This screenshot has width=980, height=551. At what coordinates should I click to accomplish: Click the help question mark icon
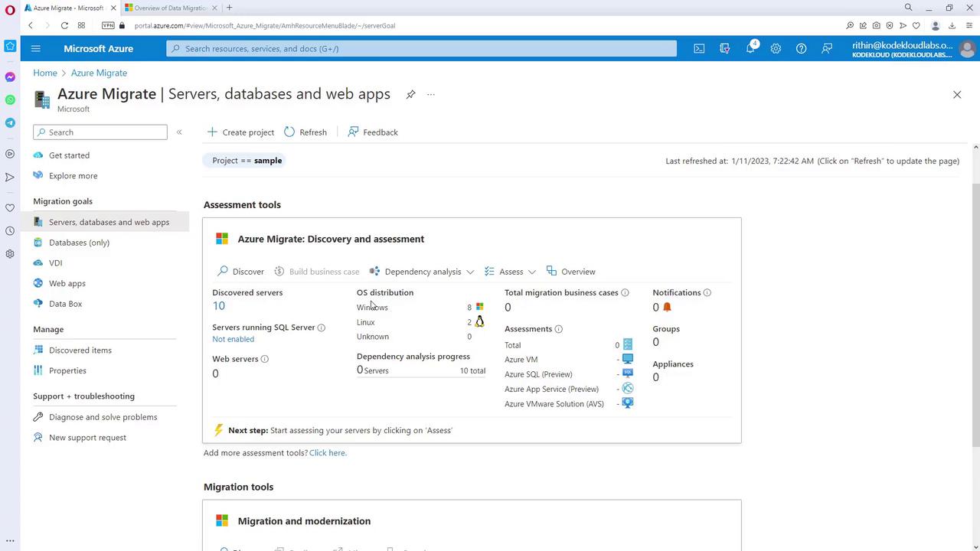[801, 48]
